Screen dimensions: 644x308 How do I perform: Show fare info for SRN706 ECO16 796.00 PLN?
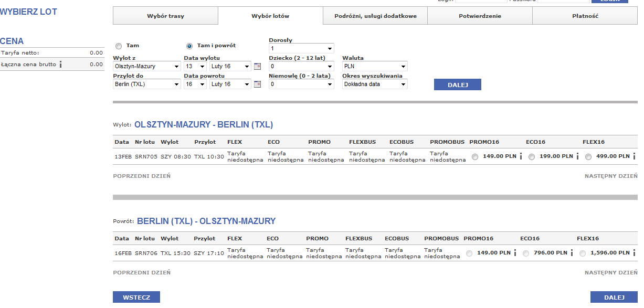point(572,253)
